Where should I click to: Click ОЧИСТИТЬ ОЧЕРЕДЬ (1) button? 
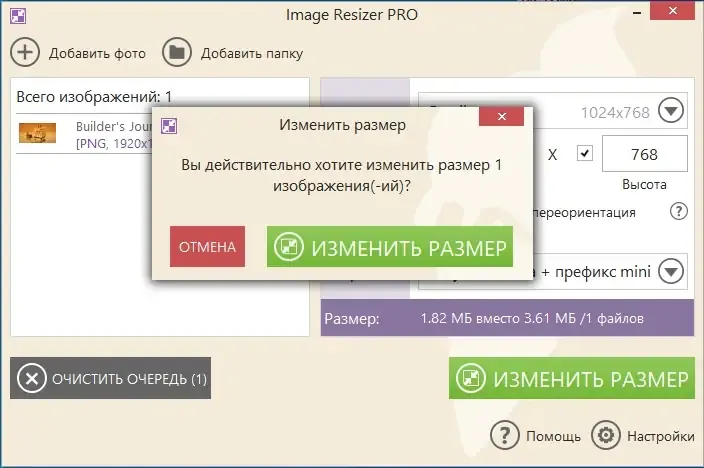[110, 378]
